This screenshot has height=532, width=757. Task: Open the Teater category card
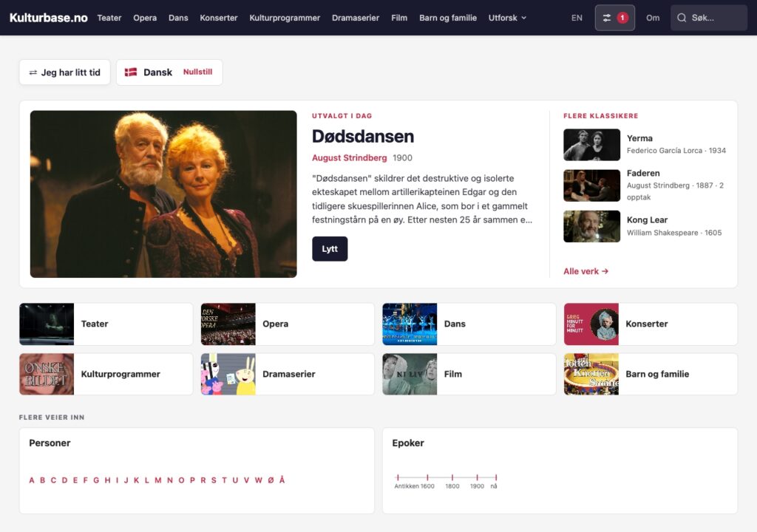[106, 324]
